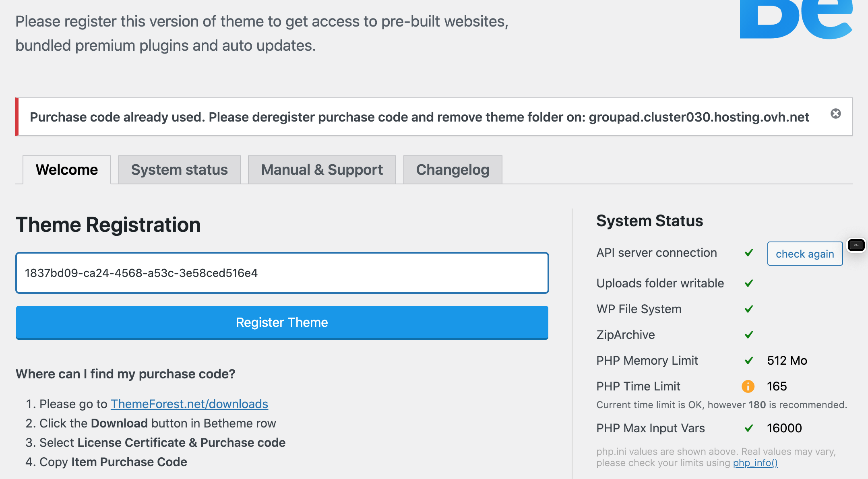This screenshot has height=479, width=868.
Task: Click the checkmark beside PHP Max Input Vars
Action: pyautogui.click(x=749, y=428)
